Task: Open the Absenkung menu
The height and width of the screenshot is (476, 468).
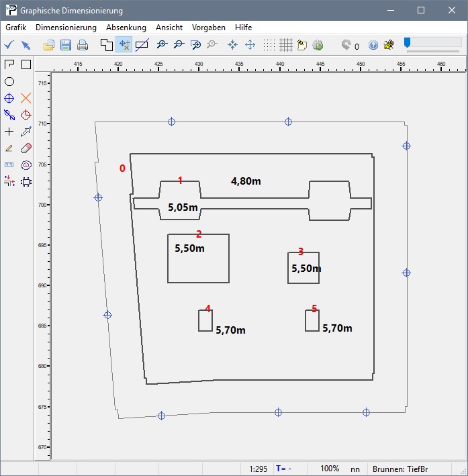Action: (126, 28)
